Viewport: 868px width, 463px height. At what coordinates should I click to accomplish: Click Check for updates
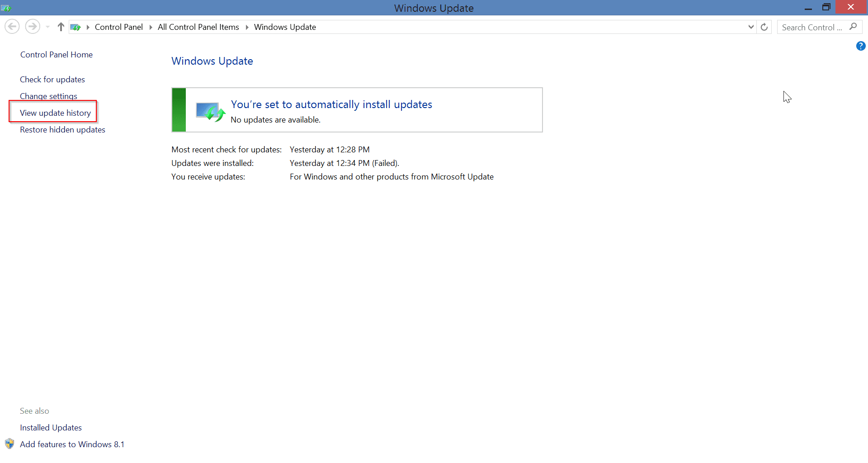[x=52, y=80]
